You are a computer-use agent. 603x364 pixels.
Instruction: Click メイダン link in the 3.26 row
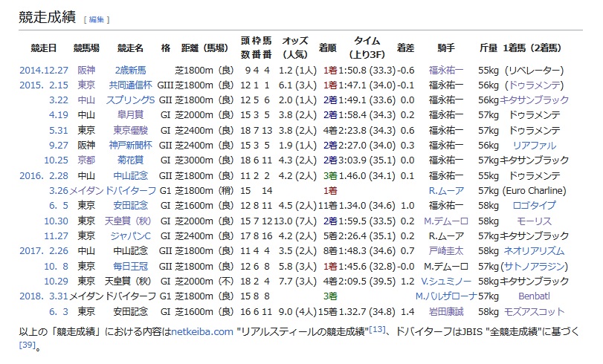click(x=86, y=190)
